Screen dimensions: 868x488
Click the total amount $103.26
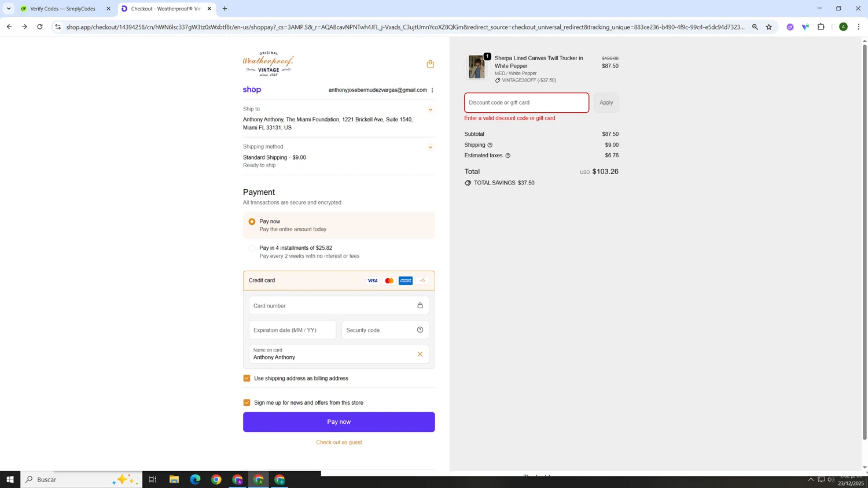point(605,172)
